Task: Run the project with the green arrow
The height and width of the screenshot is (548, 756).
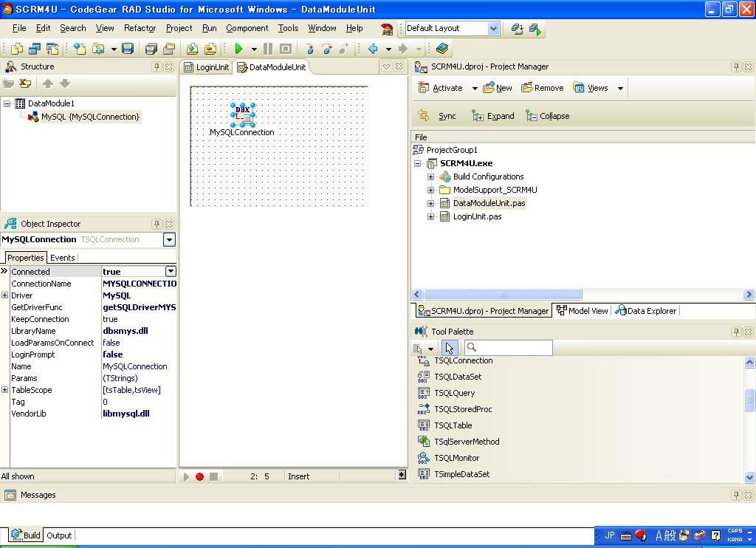Action: point(238,49)
